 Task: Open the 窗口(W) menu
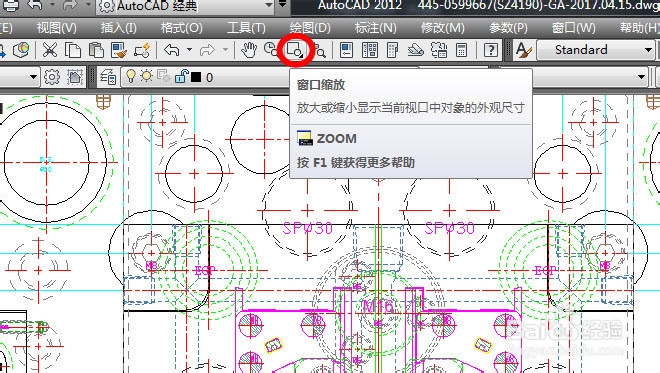coord(574,28)
